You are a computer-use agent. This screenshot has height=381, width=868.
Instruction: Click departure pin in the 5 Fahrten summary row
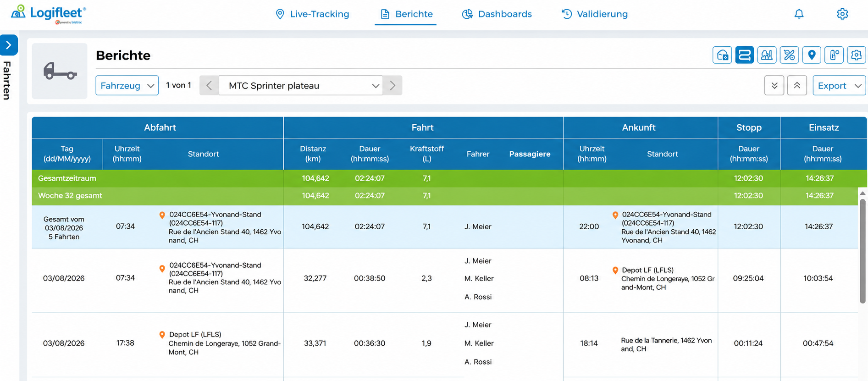point(162,215)
